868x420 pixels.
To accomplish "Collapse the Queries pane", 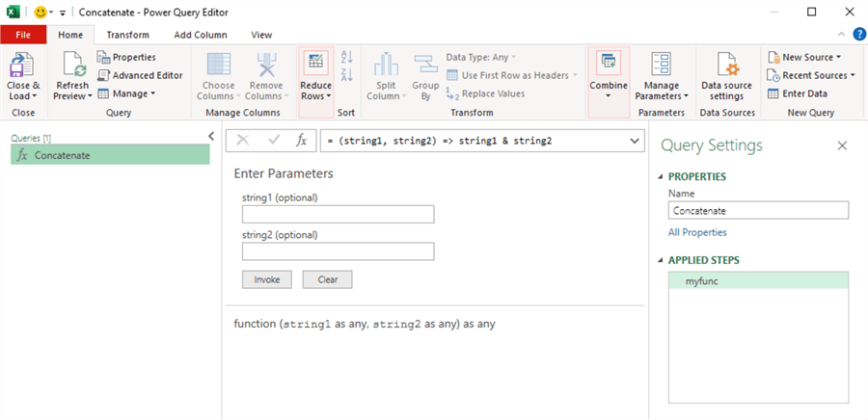I will click(211, 137).
